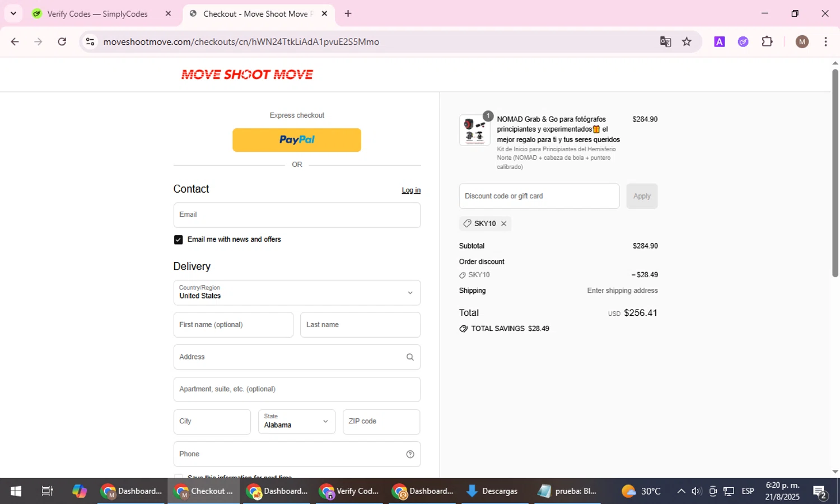
Task: Click the phone help question icon
Action: (x=410, y=454)
